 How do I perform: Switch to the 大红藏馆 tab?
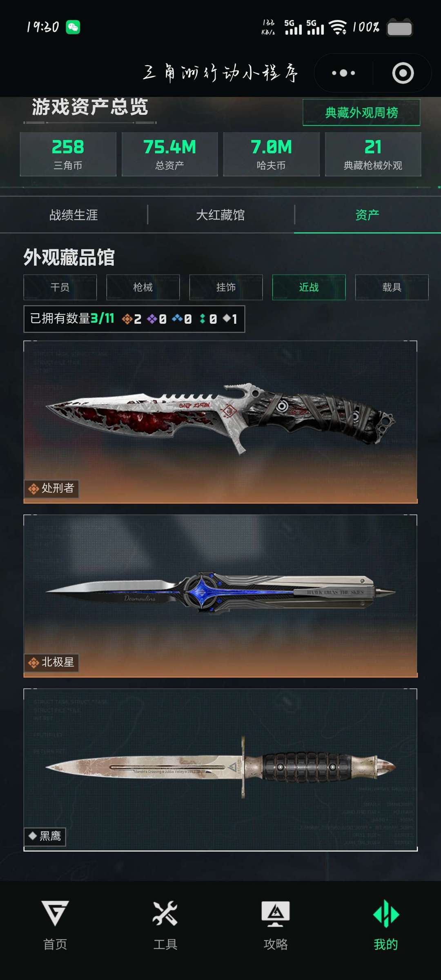point(220,215)
